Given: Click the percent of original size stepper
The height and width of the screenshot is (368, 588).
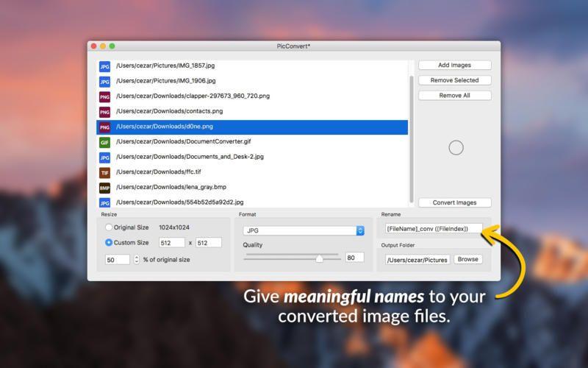Looking at the screenshot, I should (136, 260).
